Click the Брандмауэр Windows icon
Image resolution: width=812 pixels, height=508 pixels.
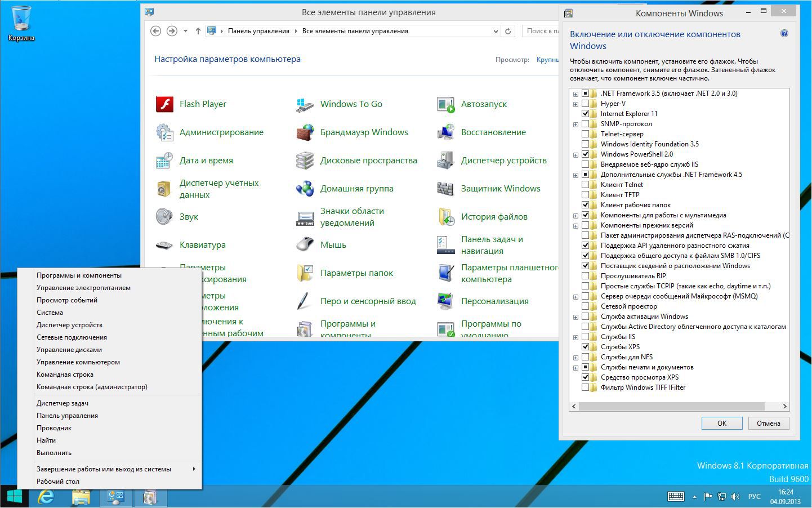point(305,132)
